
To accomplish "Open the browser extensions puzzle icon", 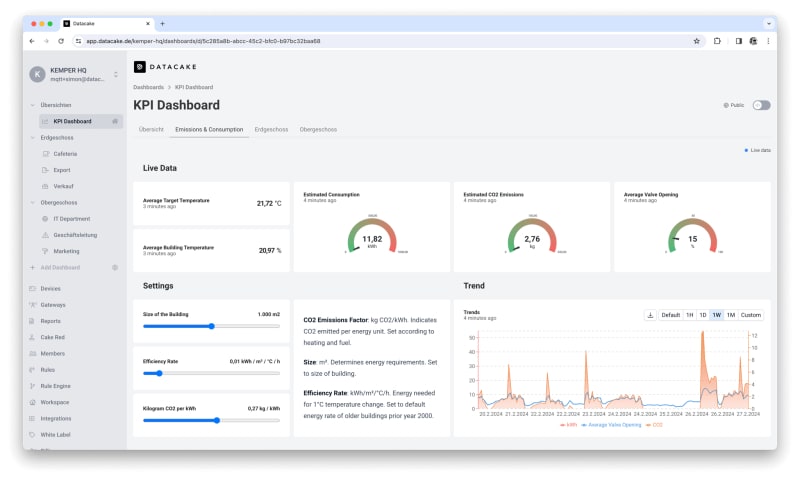I will click(x=717, y=41).
